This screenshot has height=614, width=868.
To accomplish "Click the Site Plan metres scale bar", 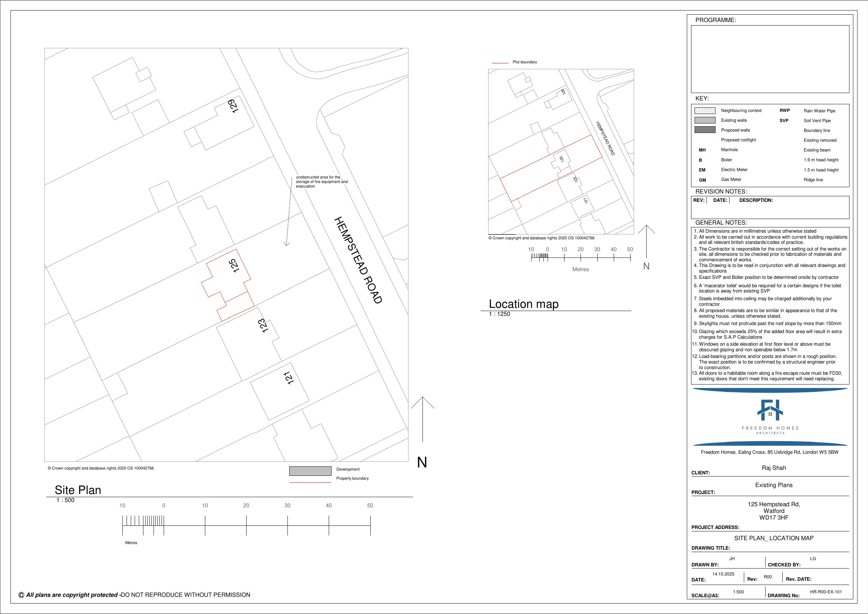I will coord(246,526).
